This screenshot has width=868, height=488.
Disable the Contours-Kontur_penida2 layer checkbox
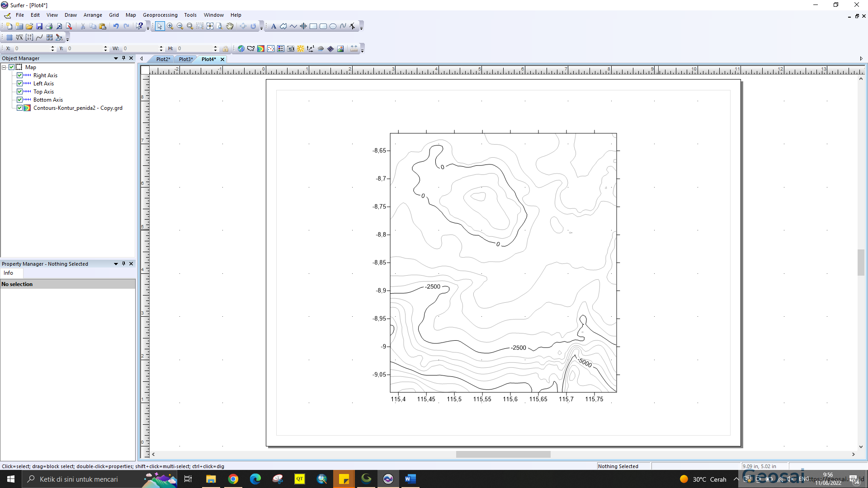point(19,108)
